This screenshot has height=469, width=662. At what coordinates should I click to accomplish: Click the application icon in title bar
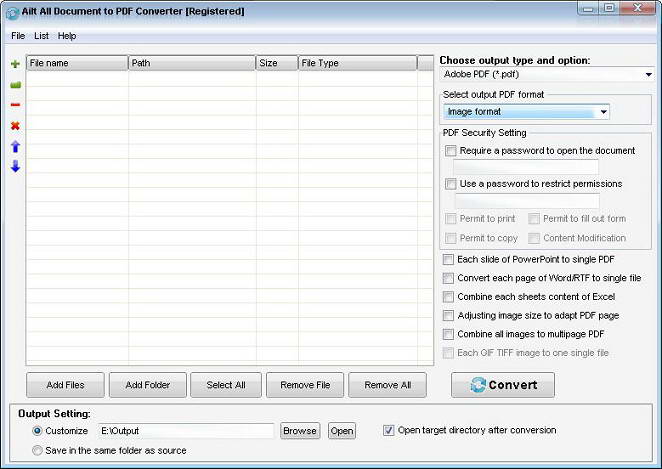12,13
